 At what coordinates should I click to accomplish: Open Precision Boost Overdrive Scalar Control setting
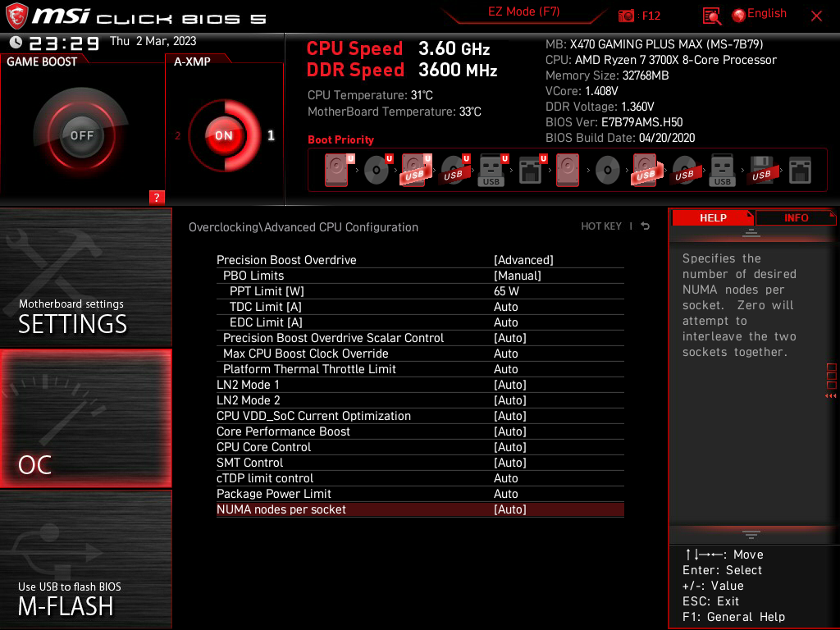[420, 338]
